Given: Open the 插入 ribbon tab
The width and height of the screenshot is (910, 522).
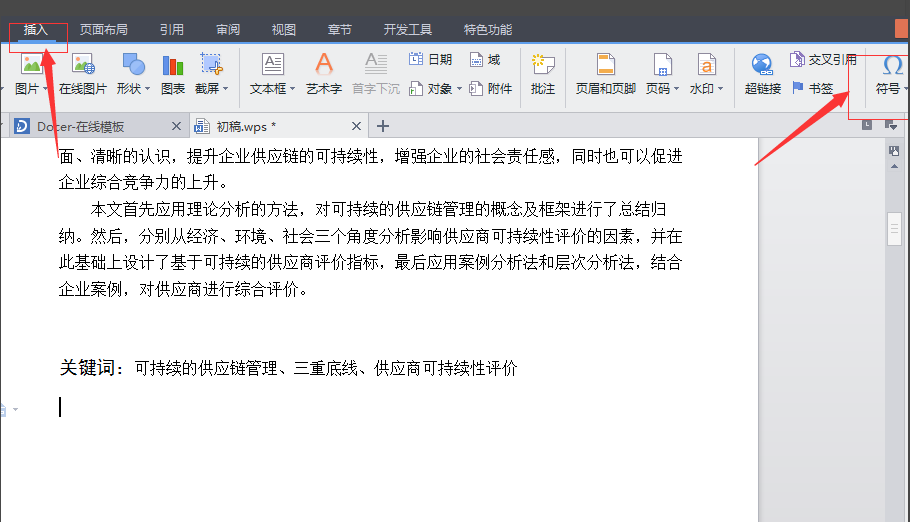Looking at the screenshot, I should pyautogui.click(x=36, y=30).
